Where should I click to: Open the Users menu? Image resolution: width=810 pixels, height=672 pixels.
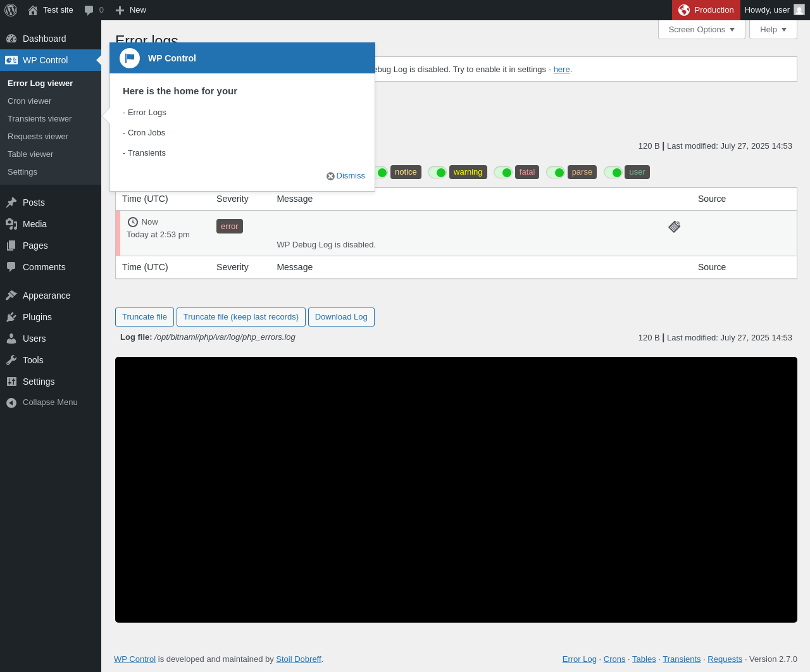51,339
